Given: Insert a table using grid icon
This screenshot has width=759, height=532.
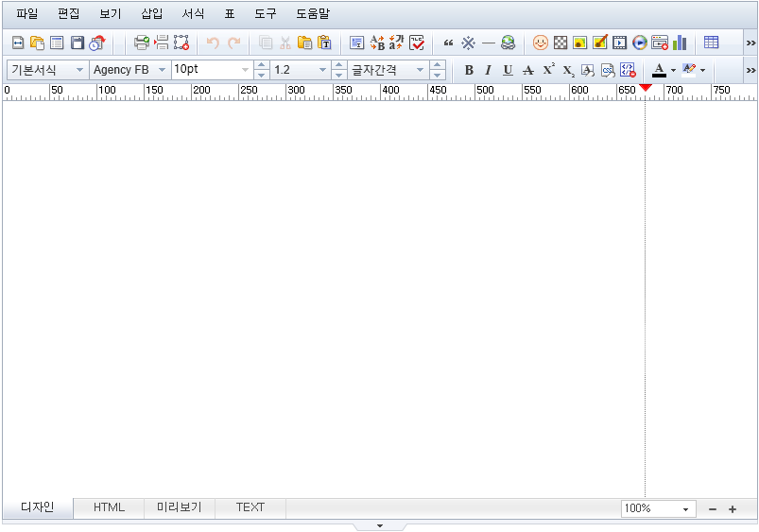Looking at the screenshot, I should pyautogui.click(x=711, y=43).
